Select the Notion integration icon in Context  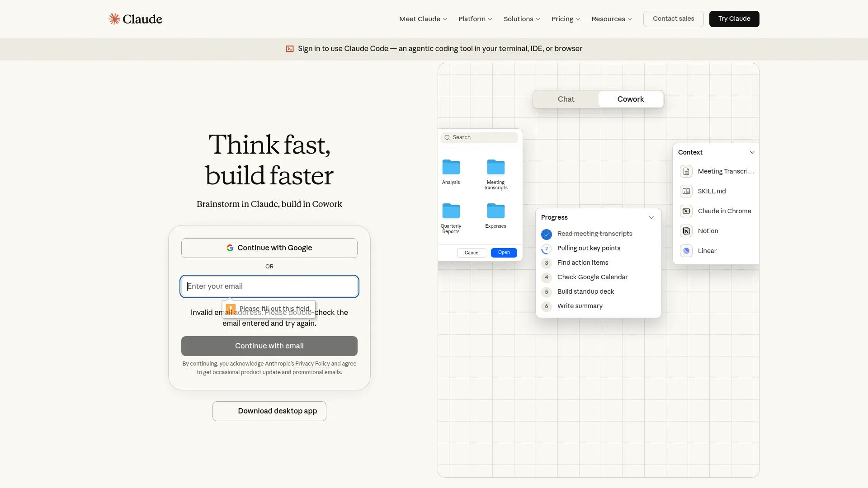[686, 230]
